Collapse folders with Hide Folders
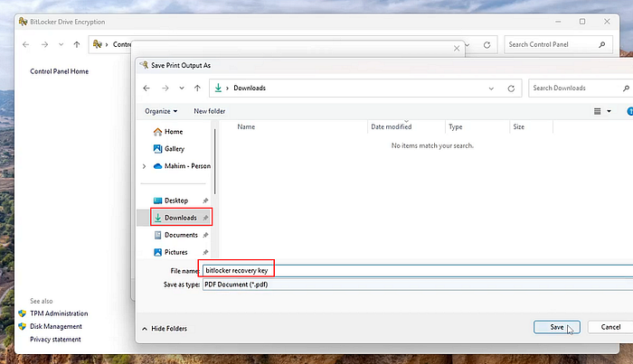The image size is (633, 364). coord(165,329)
